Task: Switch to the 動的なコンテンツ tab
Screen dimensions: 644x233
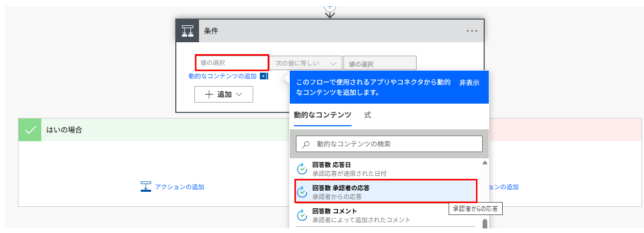Action: (322, 115)
